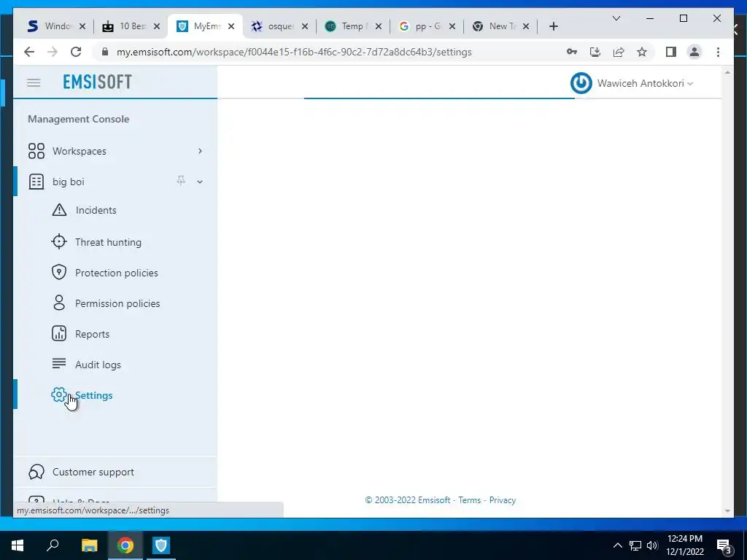
Task: Open Reports page
Action: (x=92, y=334)
